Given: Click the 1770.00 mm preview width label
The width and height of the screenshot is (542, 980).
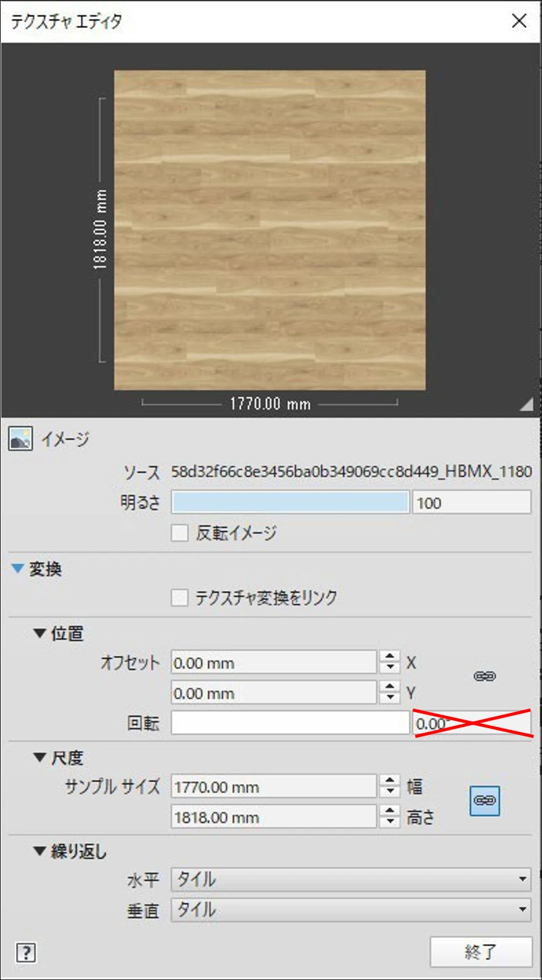Looking at the screenshot, I should pyautogui.click(x=270, y=404).
